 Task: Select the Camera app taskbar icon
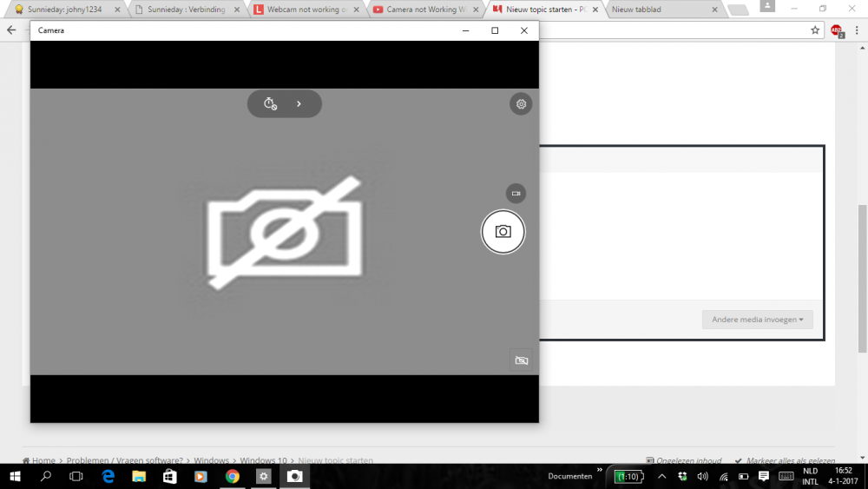click(294, 476)
